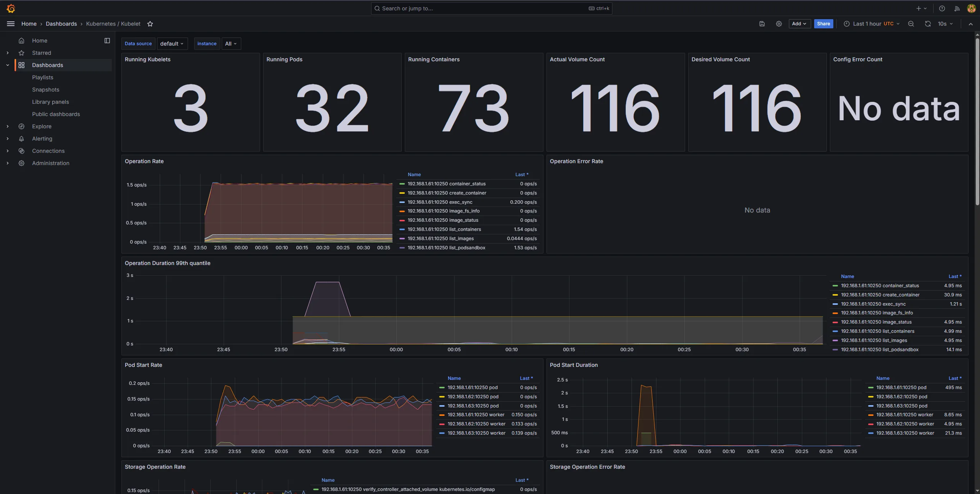The width and height of the screenshot is (980, 494).
Task: Click the Dashboards grid icon in sidebar
Action: coord(21,65)
